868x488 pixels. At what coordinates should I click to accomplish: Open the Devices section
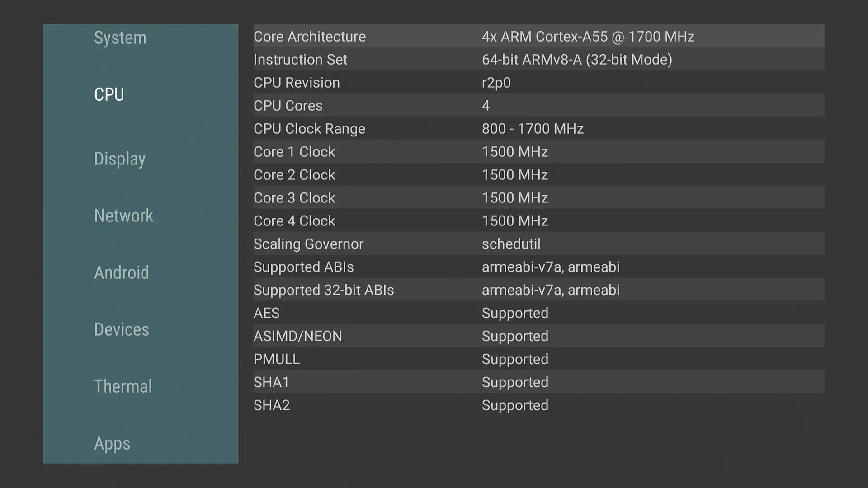click(x=121, y=330)
